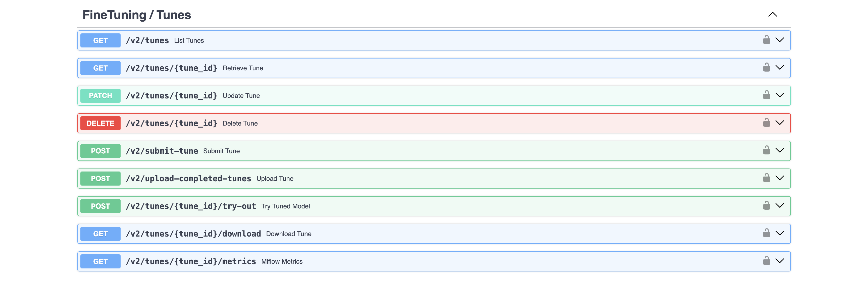Viewport: 868px width, 283px height.
Task: Click lock icon on Mlflow Metrics row
Action: point(767,261)
